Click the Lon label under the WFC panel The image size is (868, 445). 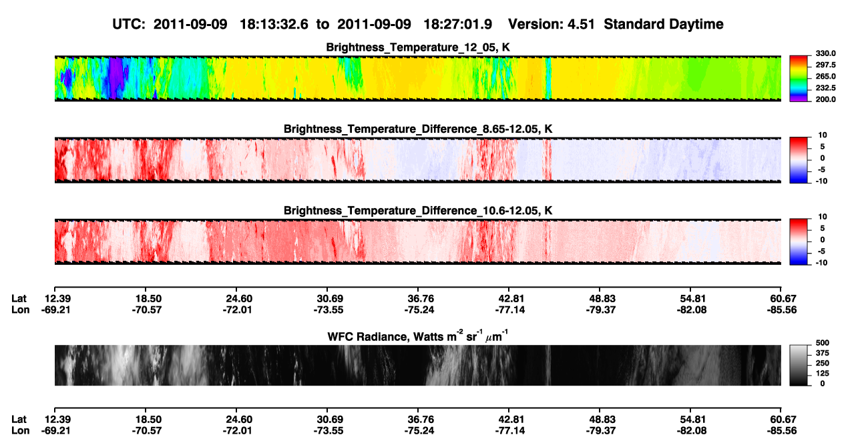click(x=19, y=430)
